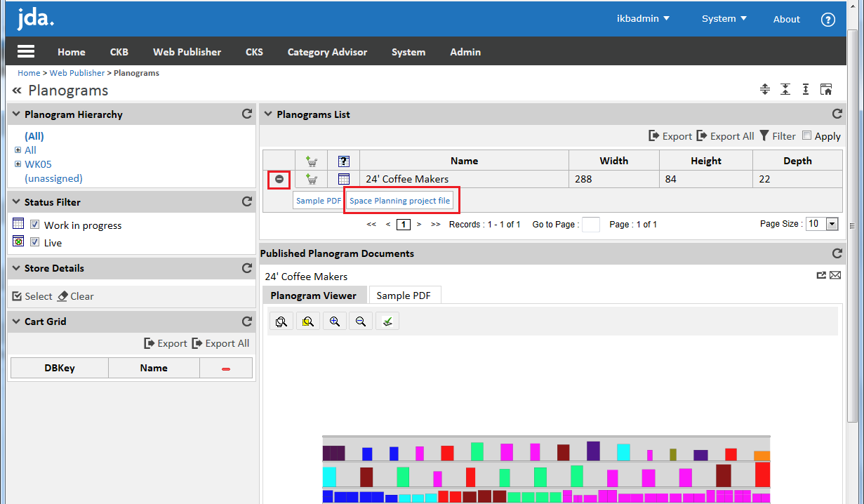Click the red remove icon in Cart Grid
Image resolution: width=864 pixels, height=504 pixels.
point(226,369)
